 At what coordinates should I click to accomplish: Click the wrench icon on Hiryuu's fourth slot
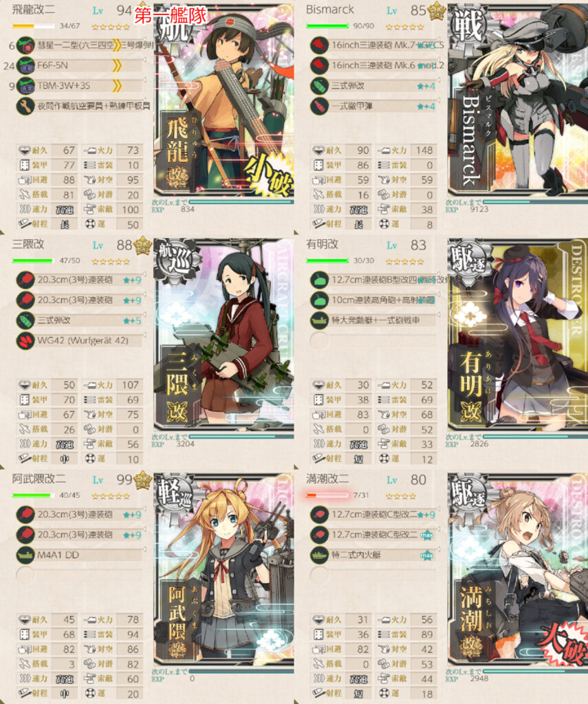click(x=25, y=106)
